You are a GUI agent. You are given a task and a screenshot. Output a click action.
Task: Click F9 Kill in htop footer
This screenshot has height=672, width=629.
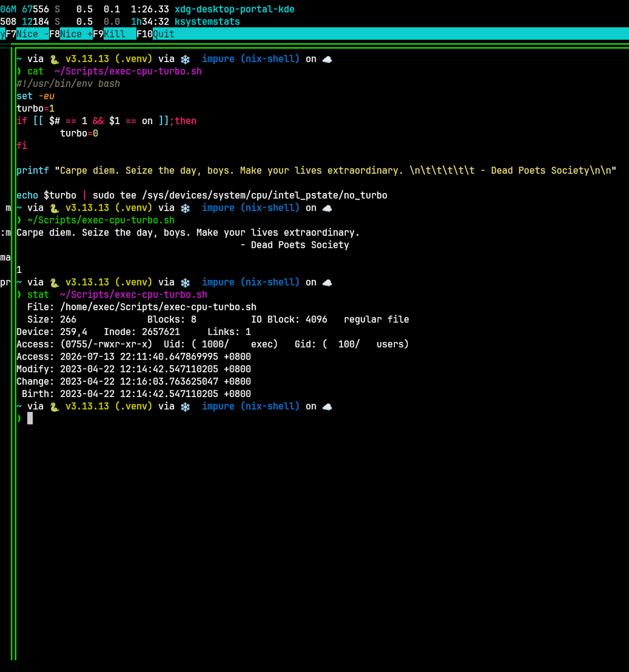(x=114, y=34)
